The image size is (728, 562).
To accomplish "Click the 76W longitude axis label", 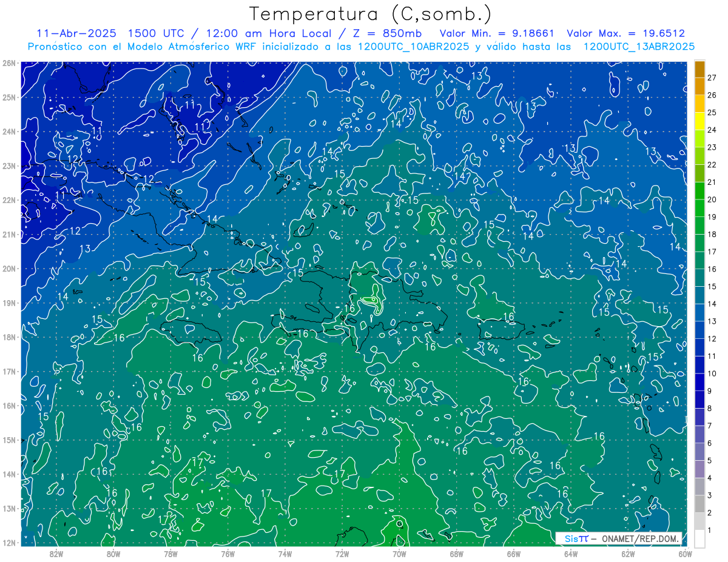I will tap(227, 554).
